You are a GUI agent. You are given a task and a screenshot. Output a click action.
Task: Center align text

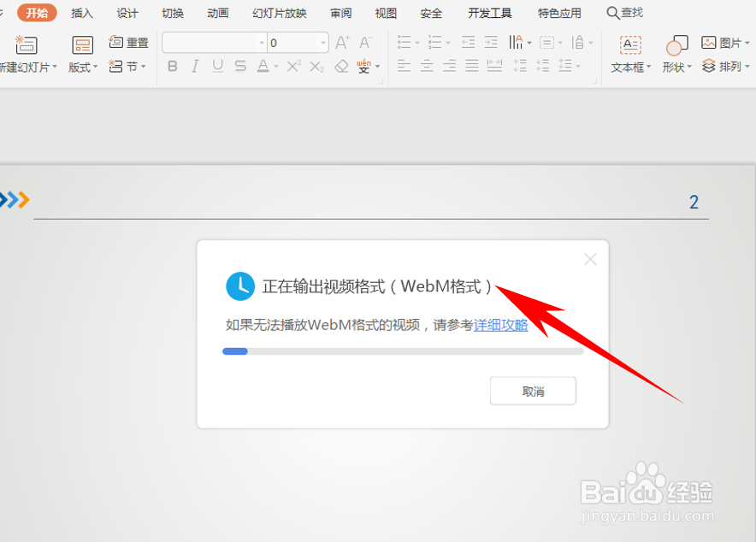427,66
